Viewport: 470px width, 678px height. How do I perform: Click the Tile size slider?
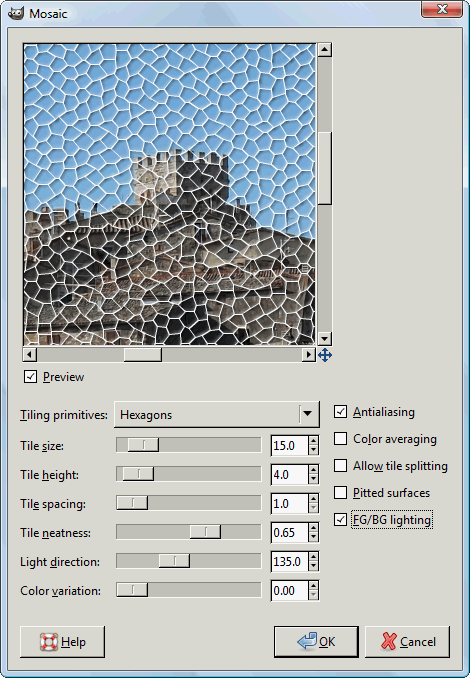(x=189, y=445)
